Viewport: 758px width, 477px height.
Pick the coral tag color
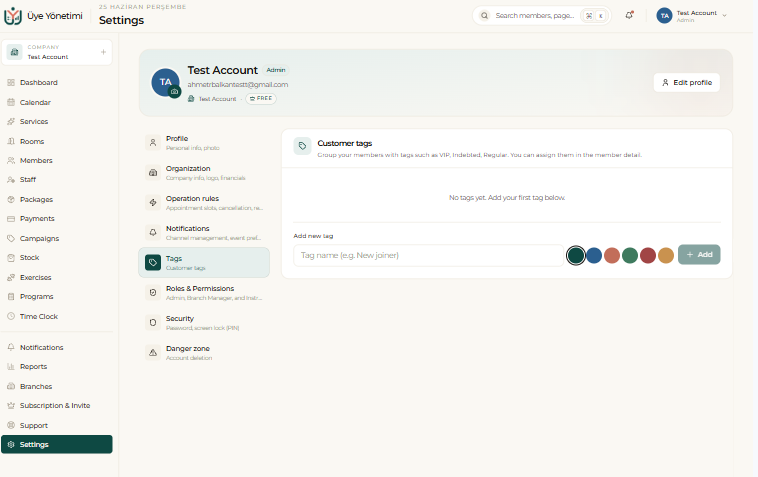coord(612,255)
